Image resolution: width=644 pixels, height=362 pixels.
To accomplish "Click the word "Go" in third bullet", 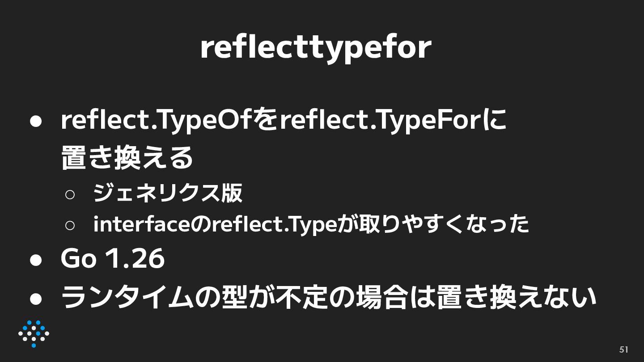I will click(x=78, y=259).
